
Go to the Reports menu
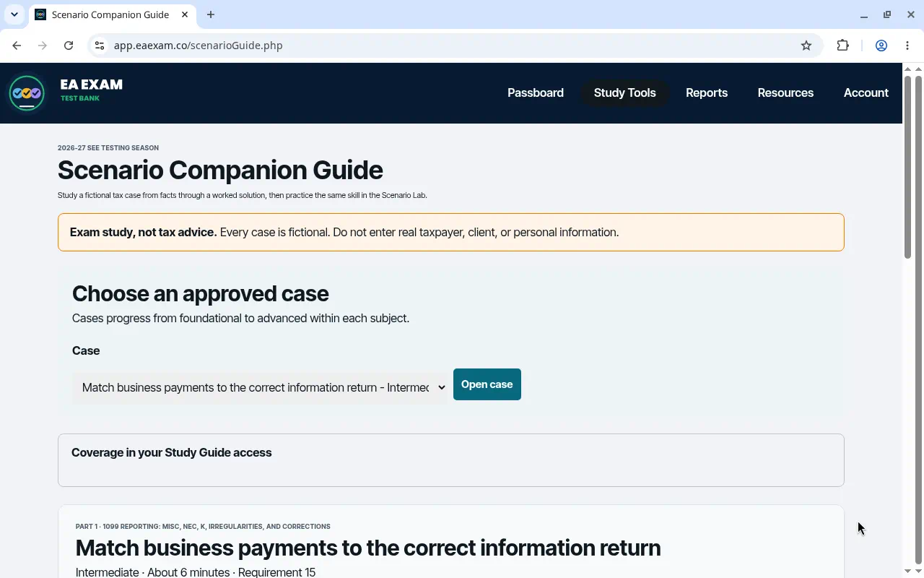[707, 92]
